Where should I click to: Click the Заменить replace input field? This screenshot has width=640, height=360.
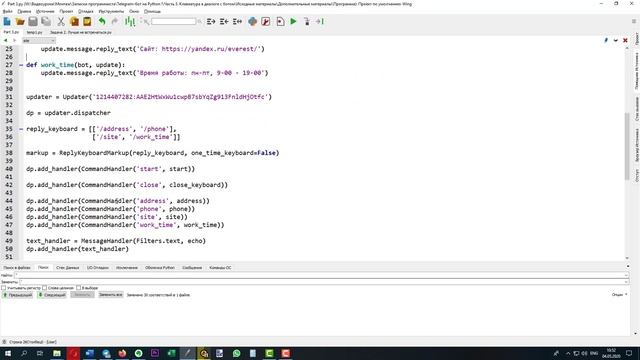point(323,282)
